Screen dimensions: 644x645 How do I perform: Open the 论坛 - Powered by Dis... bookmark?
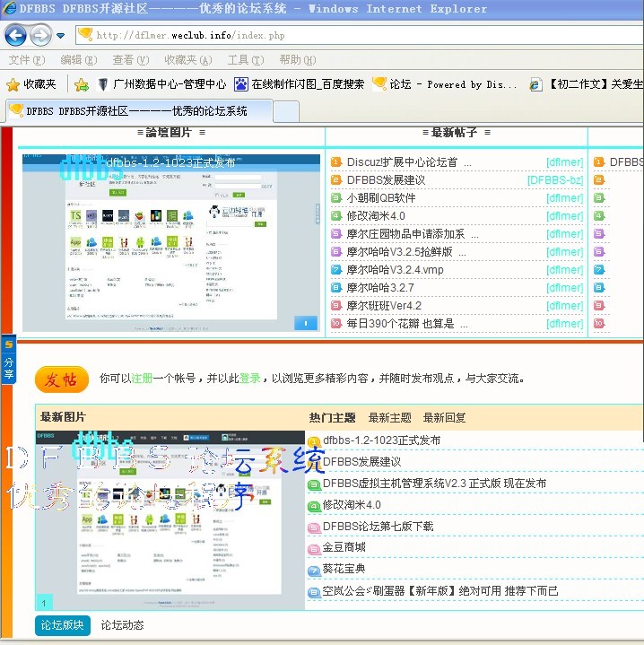click(445, 84)
